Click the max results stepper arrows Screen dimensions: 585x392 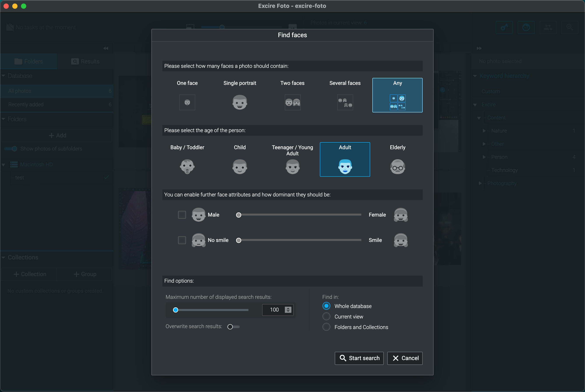point(288,310)
